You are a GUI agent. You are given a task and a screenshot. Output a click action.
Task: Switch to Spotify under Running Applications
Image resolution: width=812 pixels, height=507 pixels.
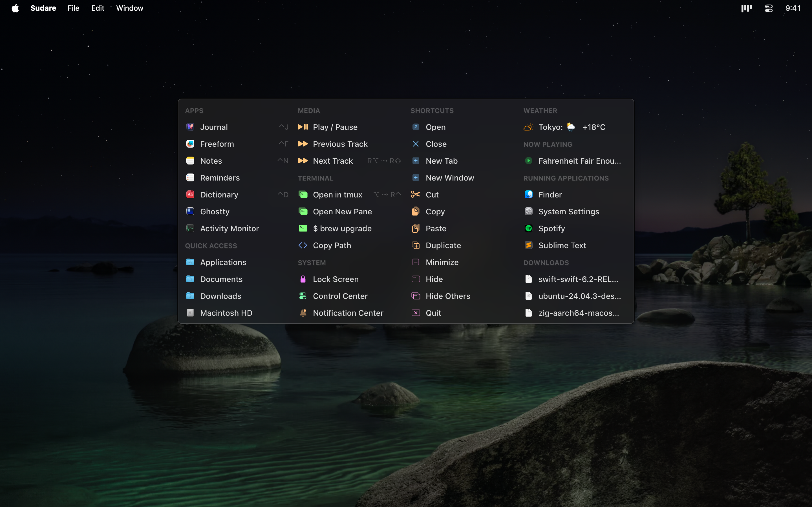pos(553,228)
